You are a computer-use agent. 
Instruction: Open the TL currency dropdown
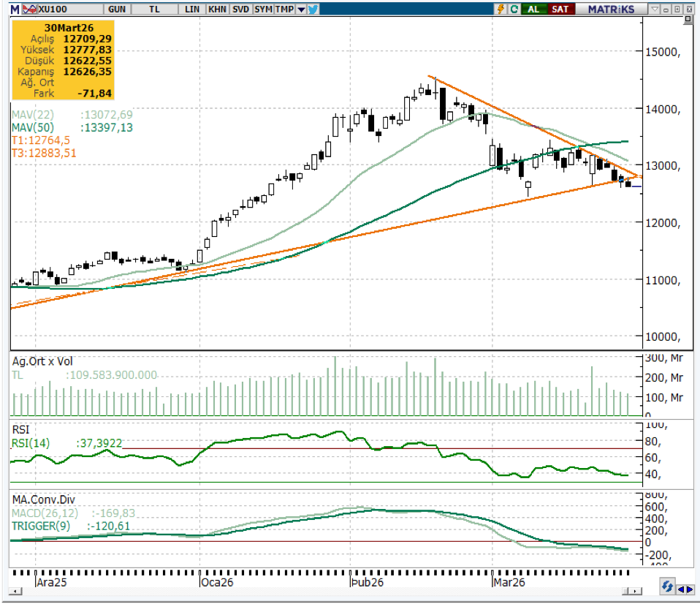tap(154, 9)
